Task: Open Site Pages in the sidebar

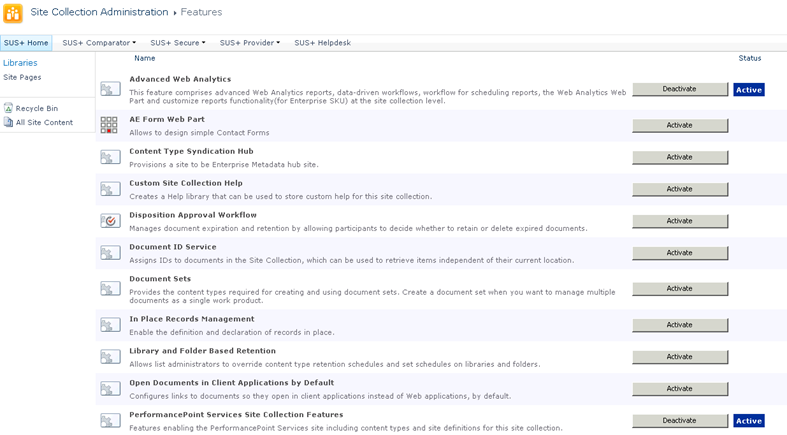Action: (x=22, y=77)
